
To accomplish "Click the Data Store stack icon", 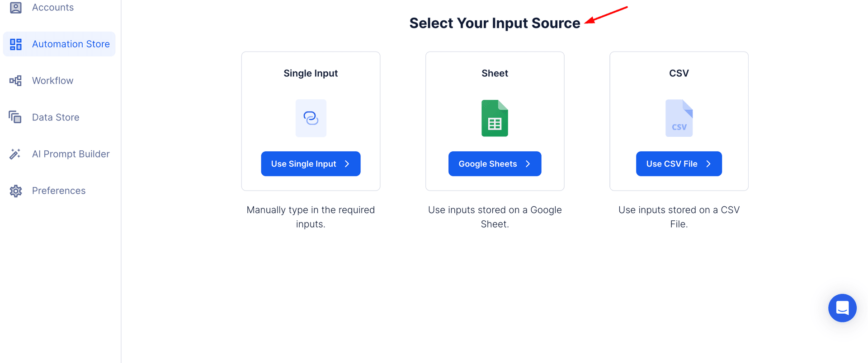I will [15, 117].
